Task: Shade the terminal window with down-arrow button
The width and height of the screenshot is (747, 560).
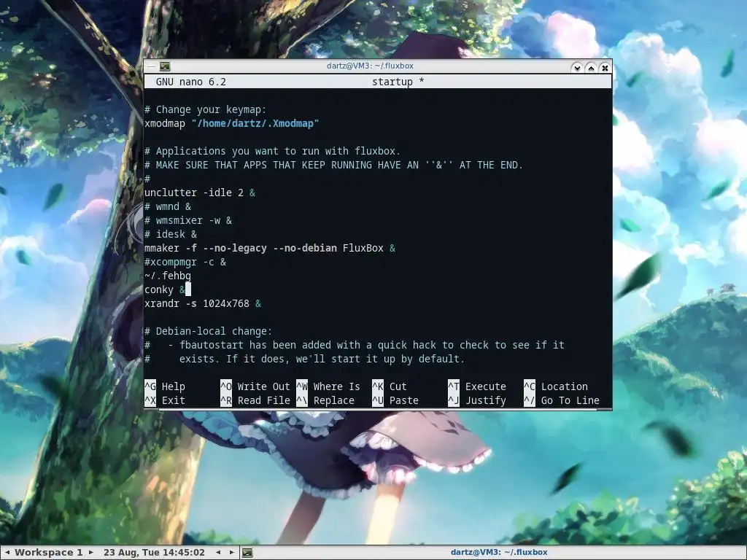Action: 577,68
